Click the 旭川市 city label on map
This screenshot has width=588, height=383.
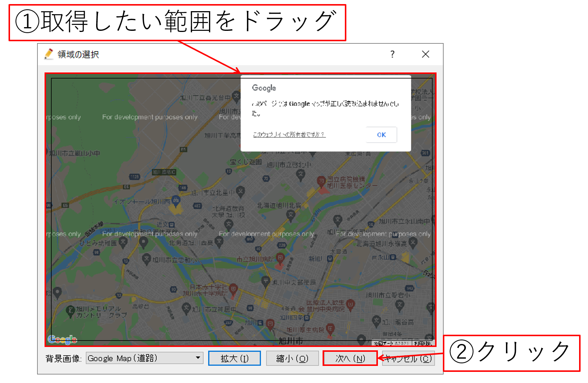(x=291, y=340)
